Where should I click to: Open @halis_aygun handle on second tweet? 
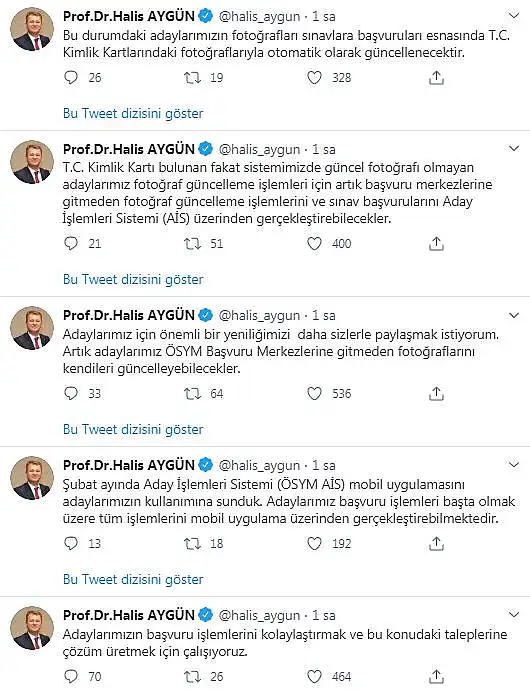259,150
